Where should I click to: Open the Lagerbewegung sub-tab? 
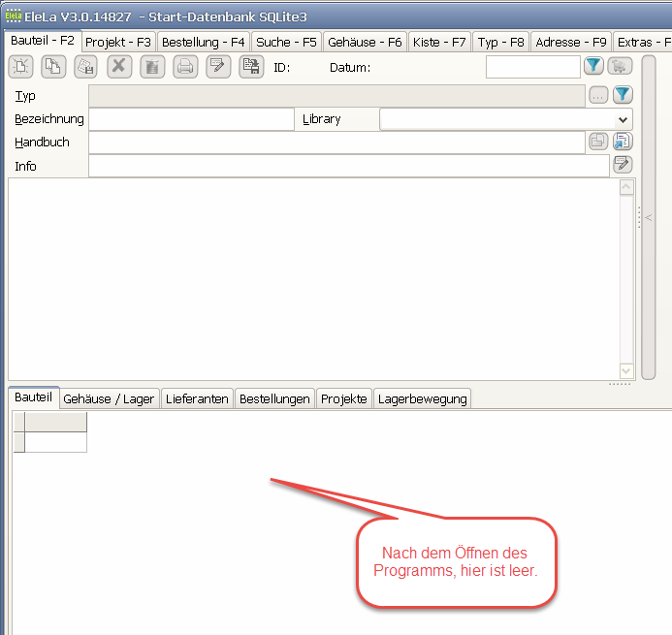(x=422, y=398)
